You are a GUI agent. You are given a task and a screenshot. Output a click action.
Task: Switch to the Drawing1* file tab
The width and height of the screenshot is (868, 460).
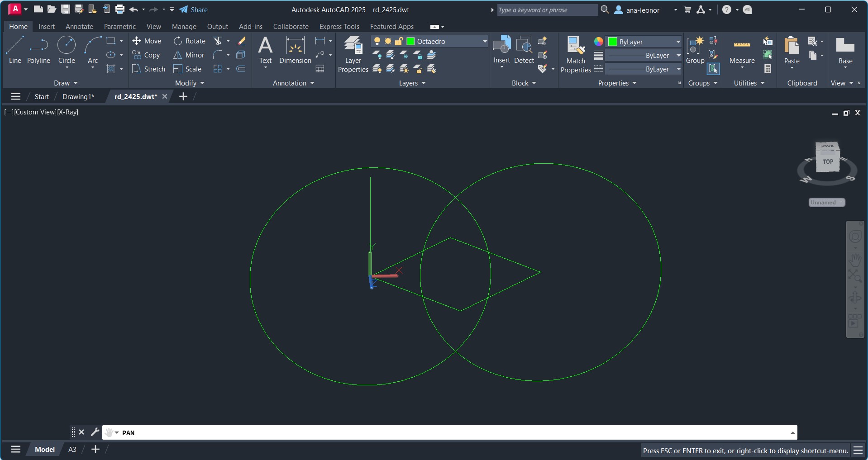click(x=78, y=97)
